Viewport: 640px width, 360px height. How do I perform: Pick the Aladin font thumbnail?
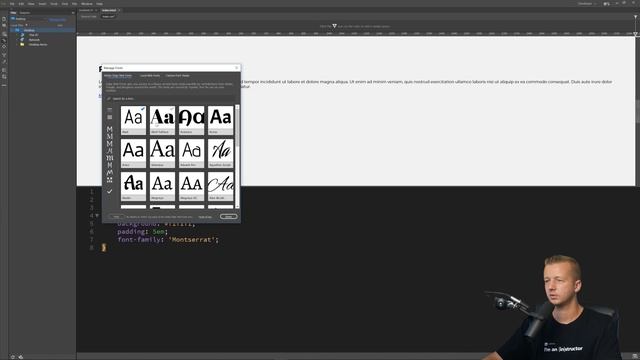tap(133, 187)
